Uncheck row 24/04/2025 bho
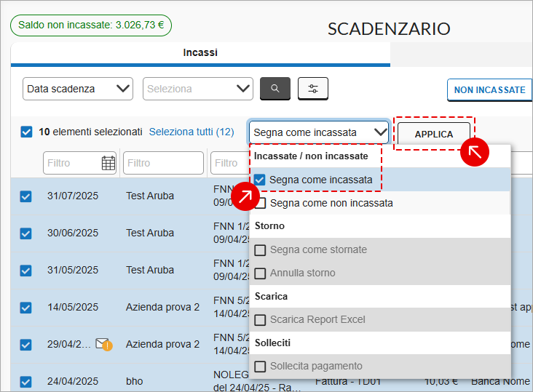The width and height of the screenshot is (533, 392). click(x=25, y=382)
